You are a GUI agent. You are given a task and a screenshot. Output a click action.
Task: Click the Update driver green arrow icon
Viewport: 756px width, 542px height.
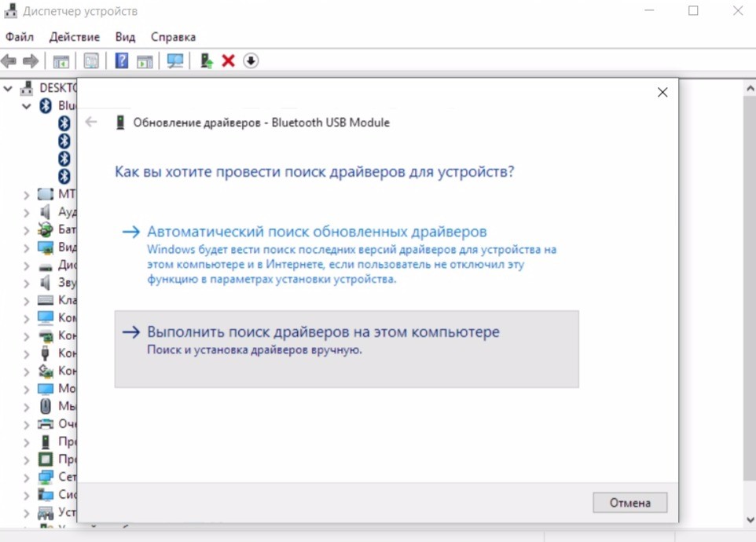click(207, 60)
